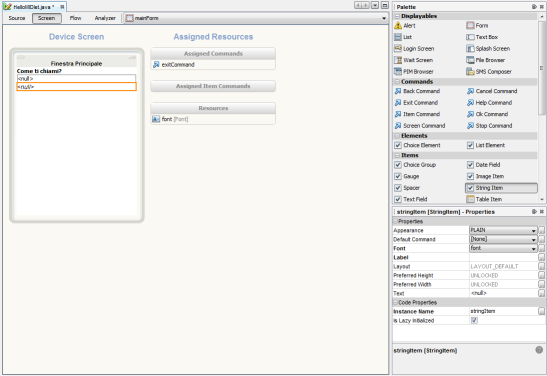This screenshot has height=376, width=547.
Task: Select exitCommand under Assigned Commands
Action: point(174,65)
